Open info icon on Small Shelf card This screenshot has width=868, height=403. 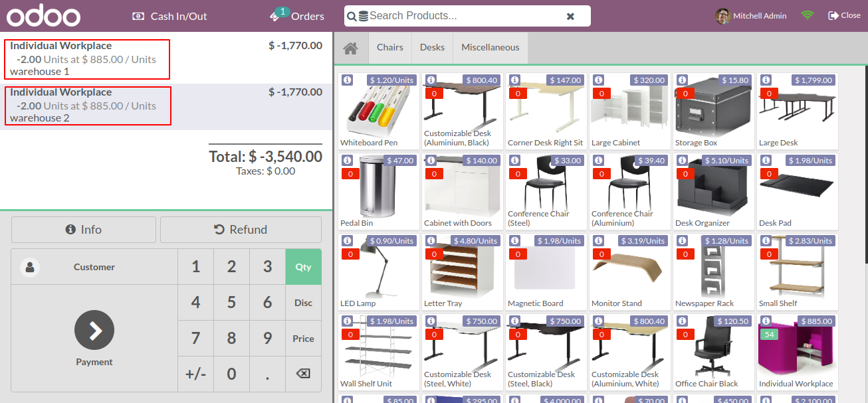pos(766,240)
